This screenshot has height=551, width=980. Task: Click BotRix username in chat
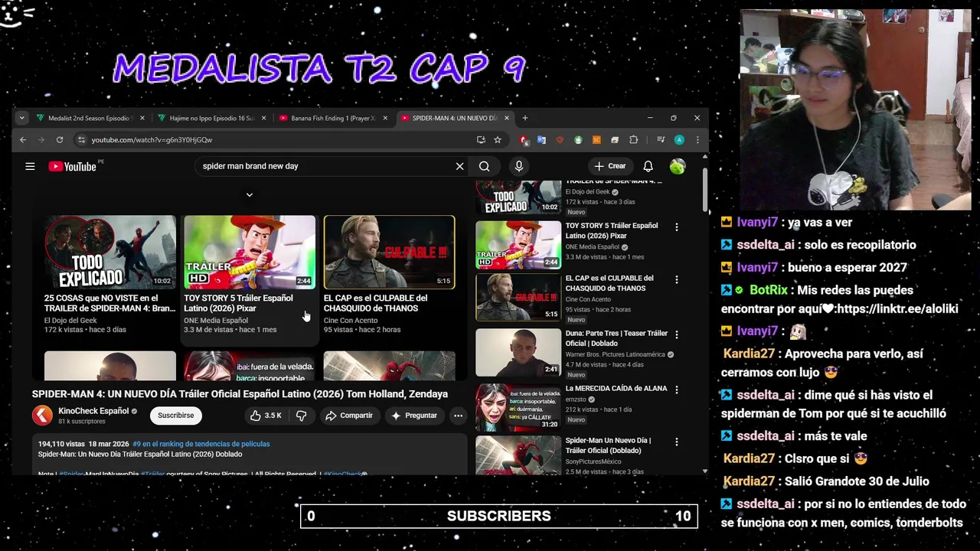click(769, 290)
